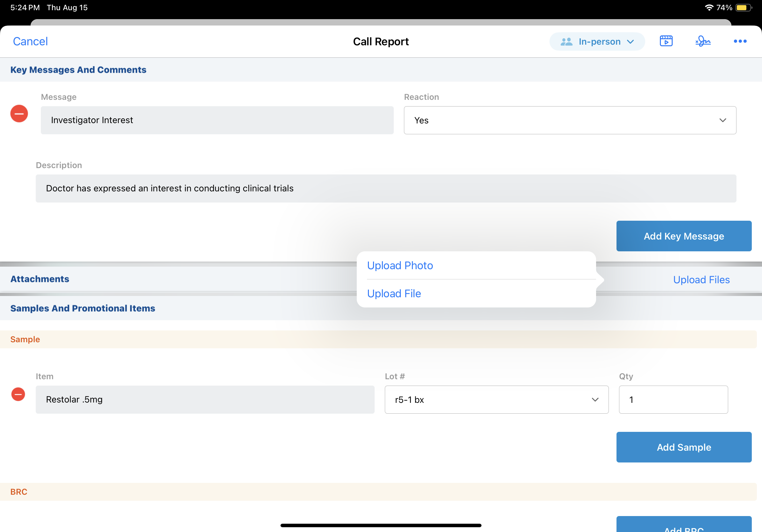This screenshot has height=532, width=762.
Task: Choose Upload Photo from the popup
Action: click(400, 265)
